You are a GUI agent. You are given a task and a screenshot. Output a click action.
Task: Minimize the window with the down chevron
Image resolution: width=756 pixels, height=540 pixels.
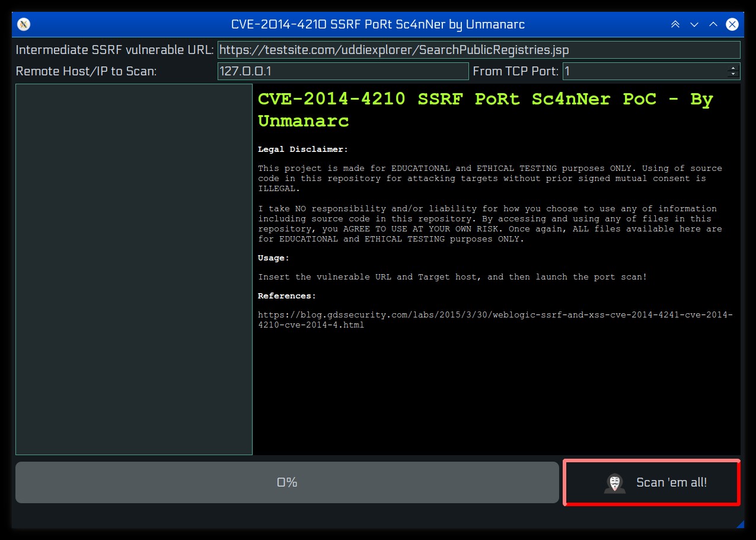tap(694, 24)
